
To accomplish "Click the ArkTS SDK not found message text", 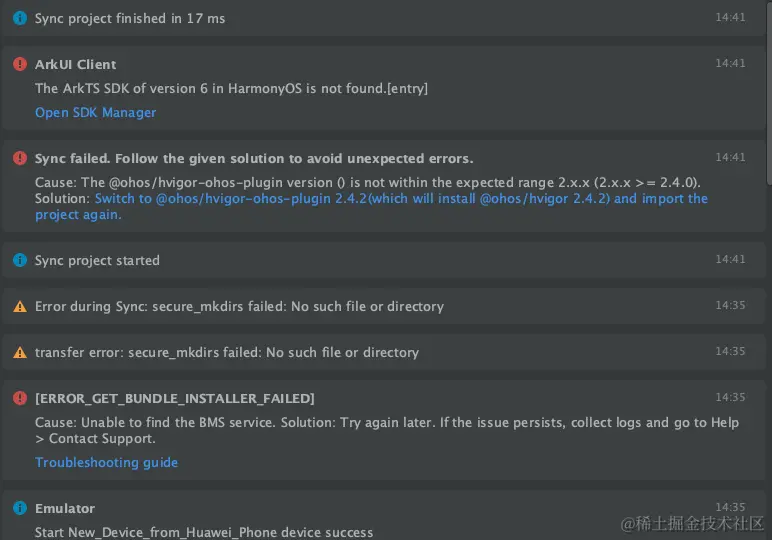I will (231, 89).
